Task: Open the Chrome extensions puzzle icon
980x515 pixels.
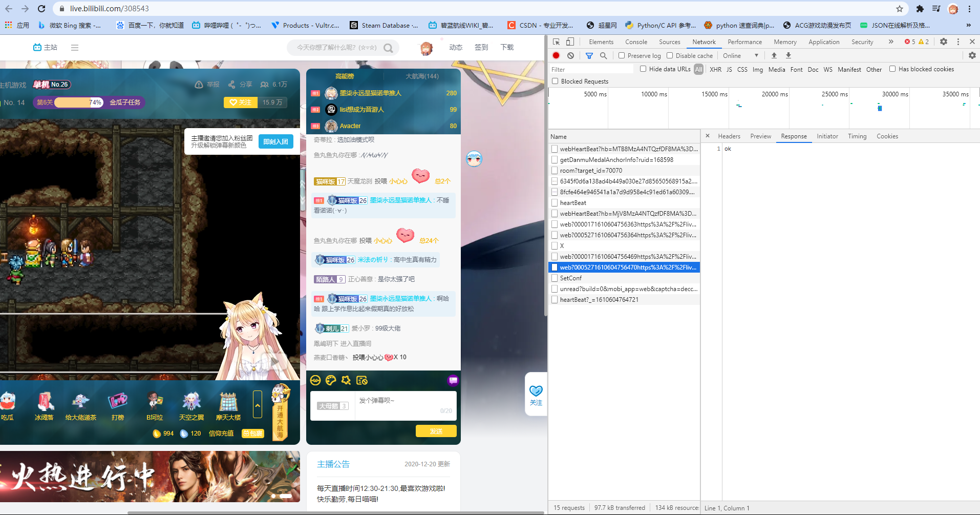Action: click(x=920, y=9)
